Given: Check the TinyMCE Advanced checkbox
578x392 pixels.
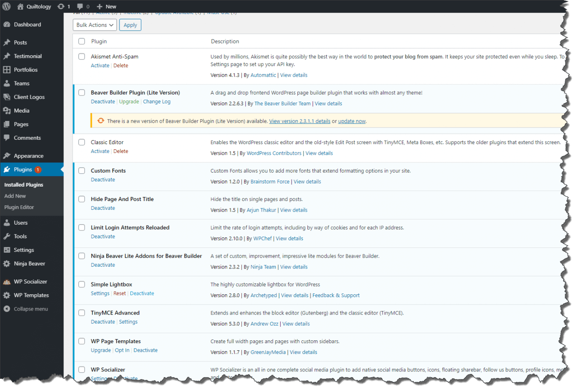Looking at the screenshot, I should click(x=81, y=313).
